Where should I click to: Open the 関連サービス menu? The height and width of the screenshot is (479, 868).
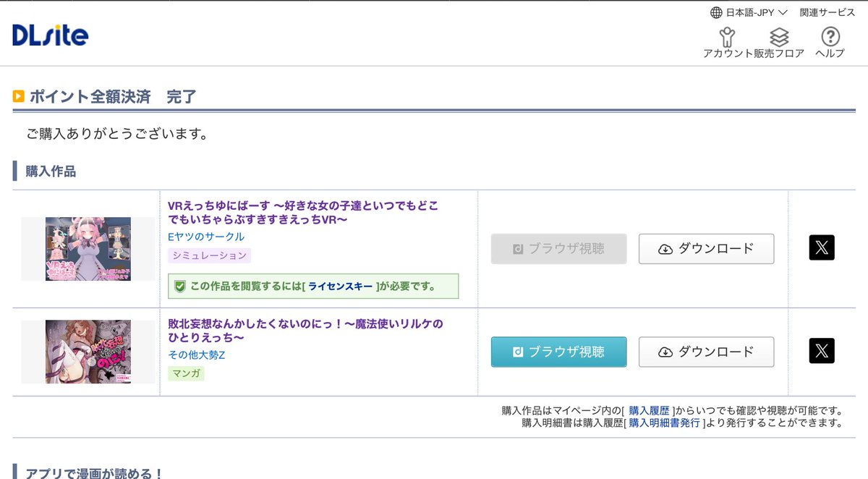click(x=827, y=12)
